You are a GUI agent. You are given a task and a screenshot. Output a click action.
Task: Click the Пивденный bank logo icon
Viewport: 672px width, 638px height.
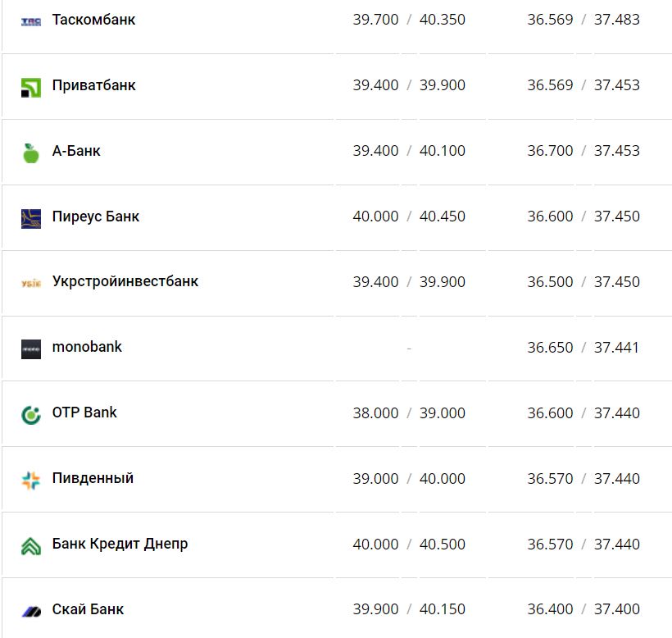click(31, 480)
